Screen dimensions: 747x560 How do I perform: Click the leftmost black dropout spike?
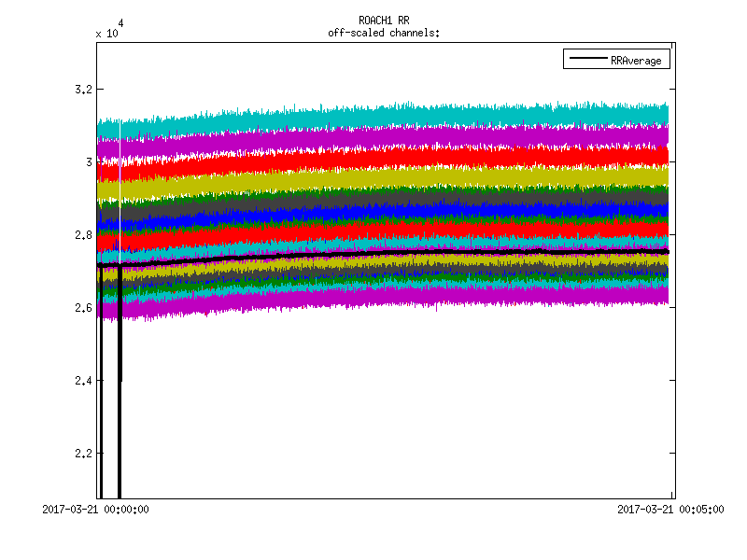click(x=101, y=420)
